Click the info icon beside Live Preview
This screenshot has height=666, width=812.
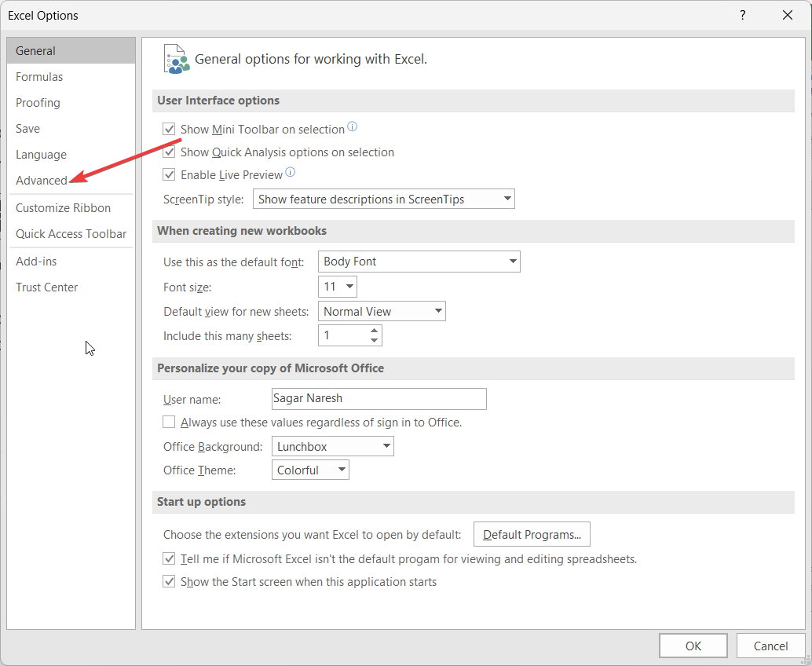pos(290,172)
